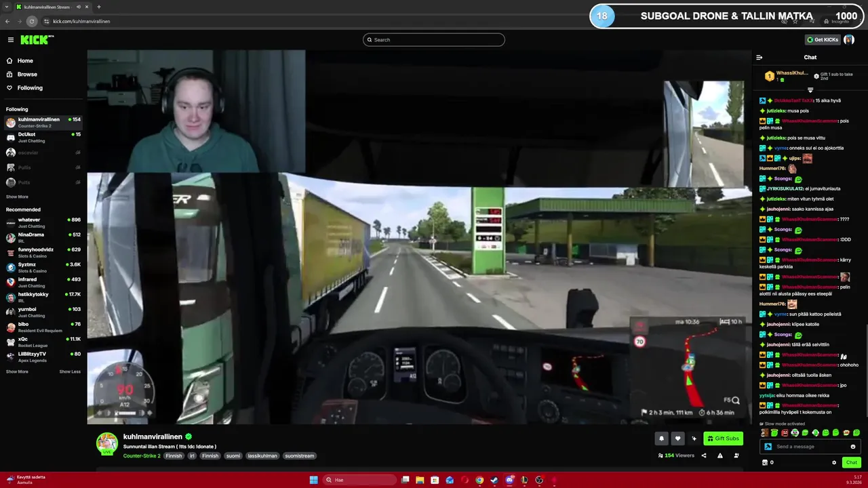Open the emoji picker in message box
Image resolution: width=868 pixels, height=488 pixels.
pos(853,447)
